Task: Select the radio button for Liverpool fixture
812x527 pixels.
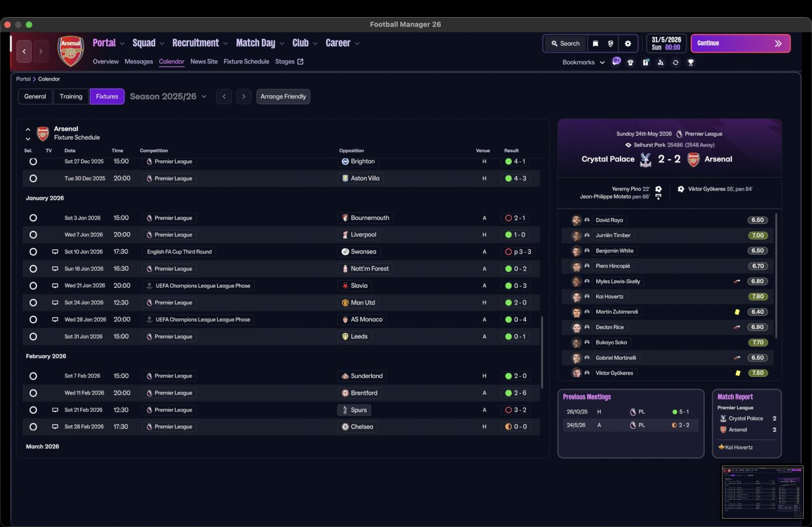Action: pos(33,235)
